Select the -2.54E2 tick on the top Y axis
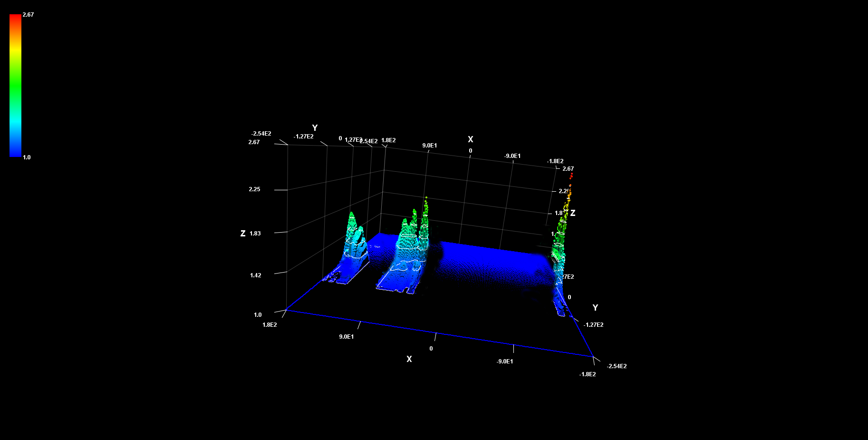The image size is (868, 440). tap(261, 134)
